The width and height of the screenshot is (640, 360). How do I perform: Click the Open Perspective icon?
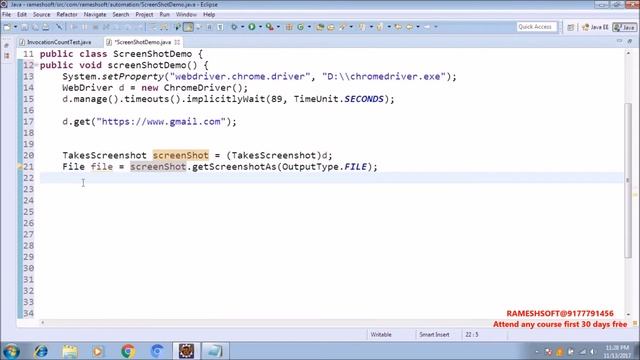click(x=571, y=27)
